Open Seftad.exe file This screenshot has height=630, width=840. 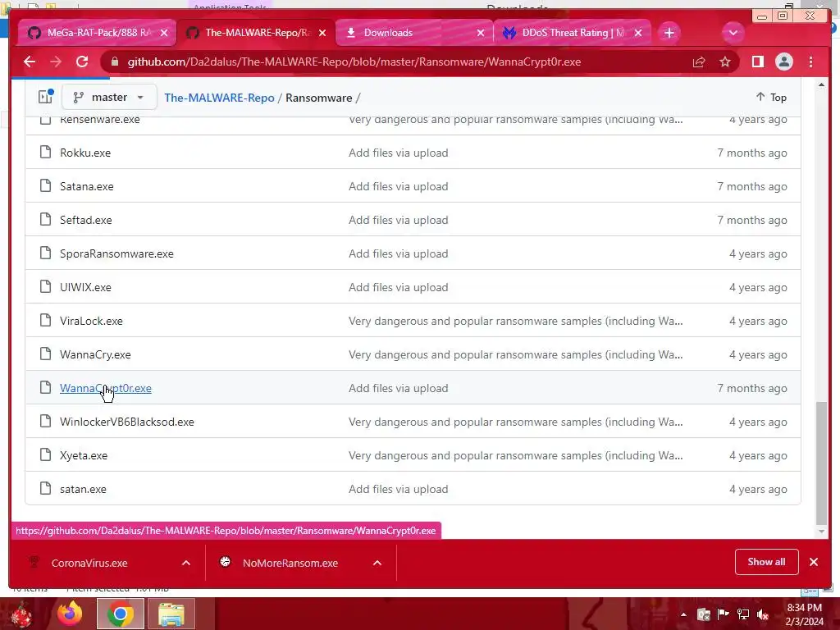click(85, 220)
